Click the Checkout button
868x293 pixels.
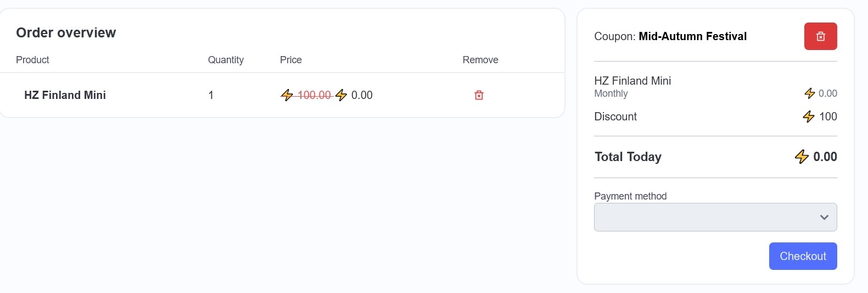[x=803, y=256]
